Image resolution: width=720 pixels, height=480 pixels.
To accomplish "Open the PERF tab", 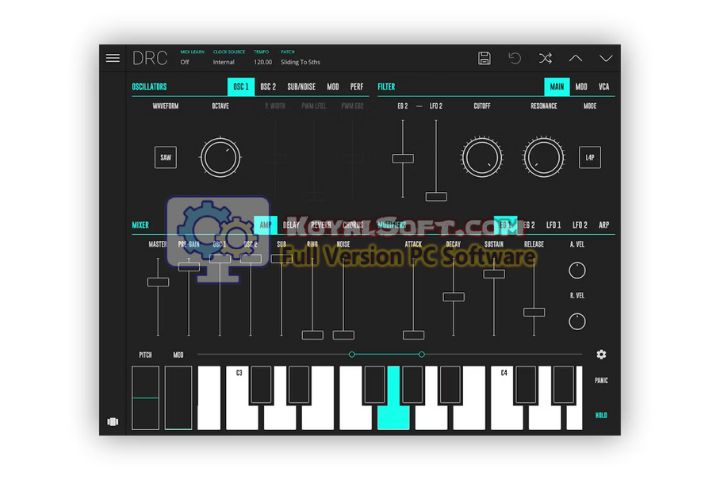I will point(356,87).
